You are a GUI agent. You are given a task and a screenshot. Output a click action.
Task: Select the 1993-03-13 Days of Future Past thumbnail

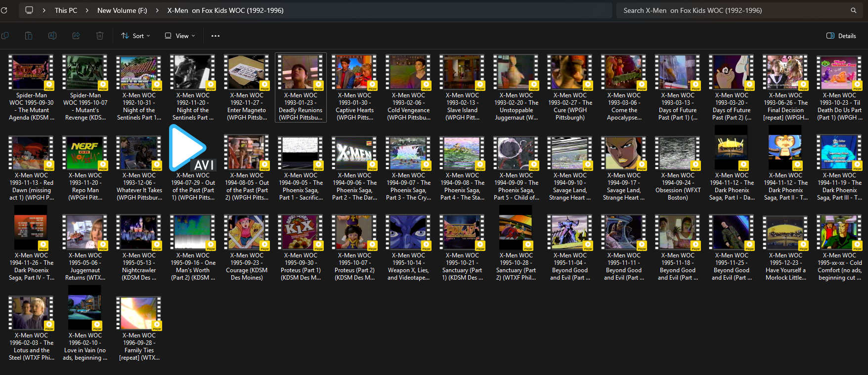678,72
